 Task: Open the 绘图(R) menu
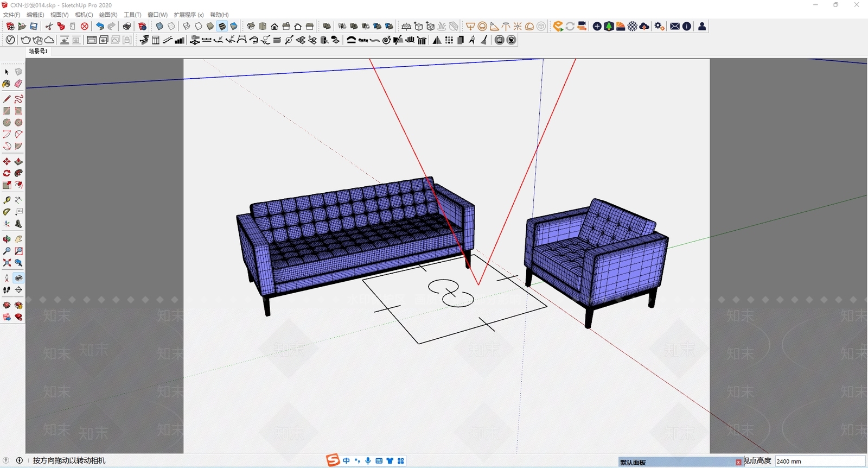tap(108, 15)
